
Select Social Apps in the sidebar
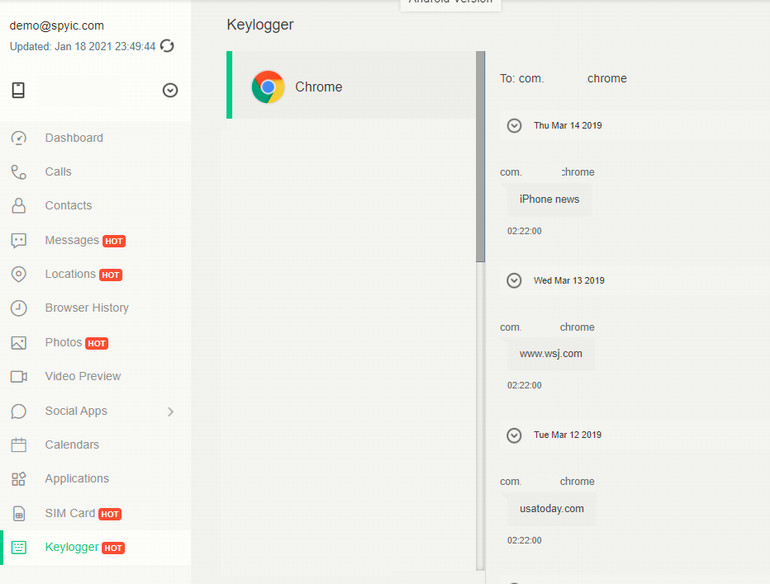coord(76,411)
